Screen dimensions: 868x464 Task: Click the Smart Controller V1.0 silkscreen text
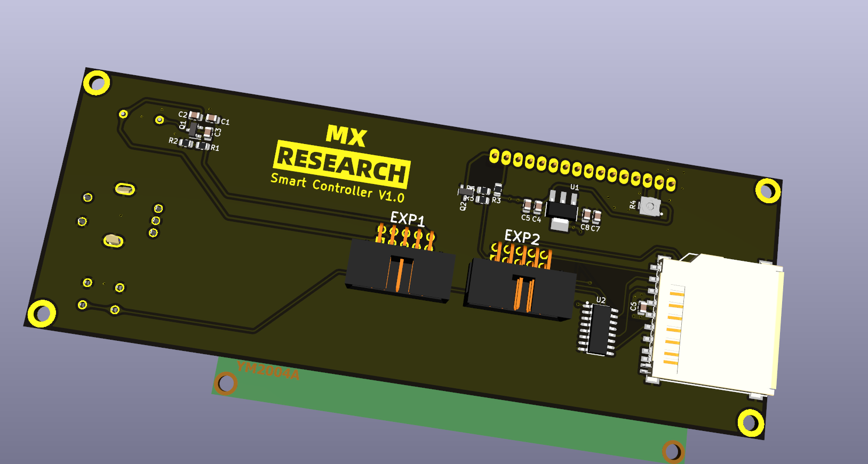[x=337, y=188]
